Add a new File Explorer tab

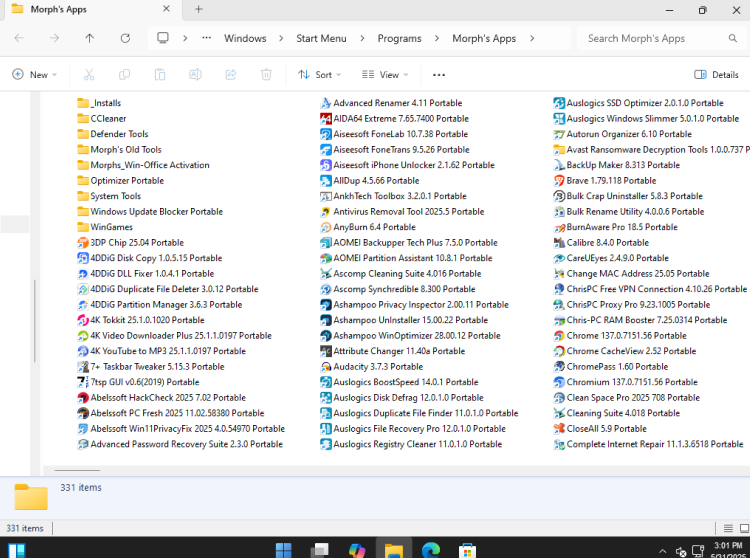pyautogui.click(x=199, y=9)
